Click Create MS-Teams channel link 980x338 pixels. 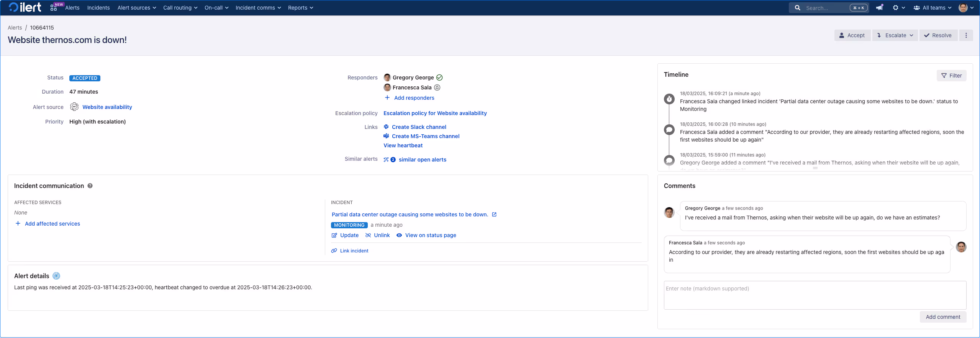click(x=426, y=136)
